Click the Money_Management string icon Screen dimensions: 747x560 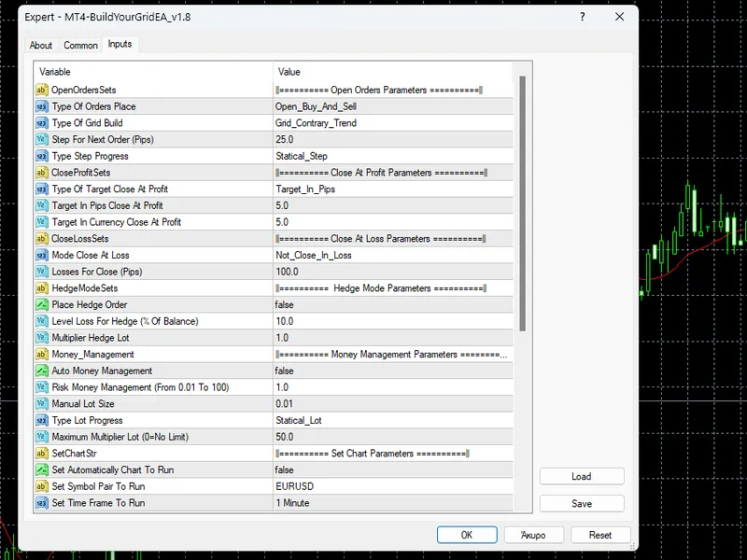[42, 355]
